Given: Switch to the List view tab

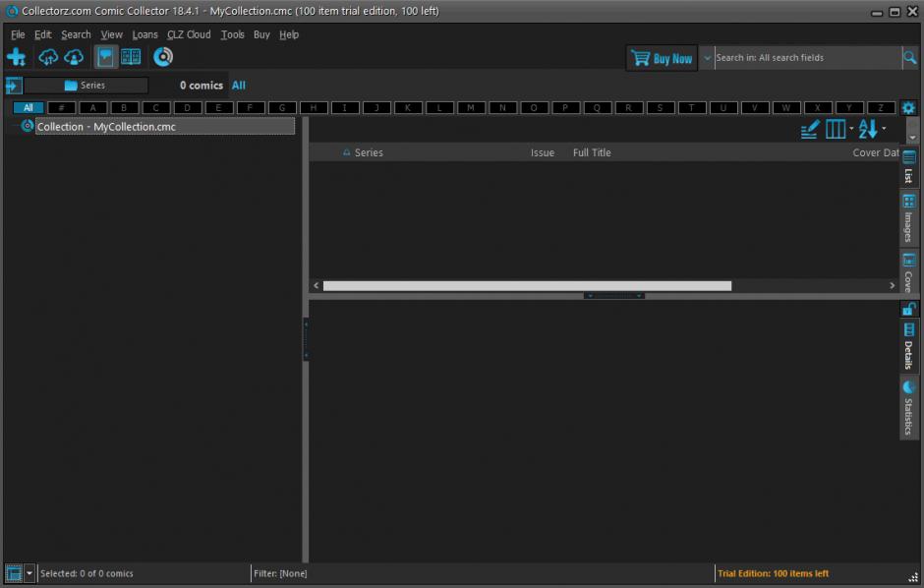Looking at the screenshot, I should pyautogui.click(x=908, y=167).
